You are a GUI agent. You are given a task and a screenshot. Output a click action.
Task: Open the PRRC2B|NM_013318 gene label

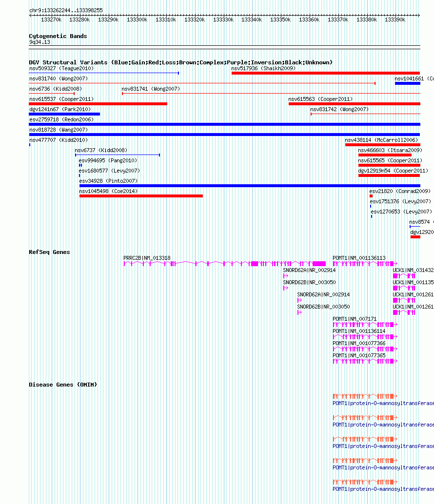coord(147,258)
